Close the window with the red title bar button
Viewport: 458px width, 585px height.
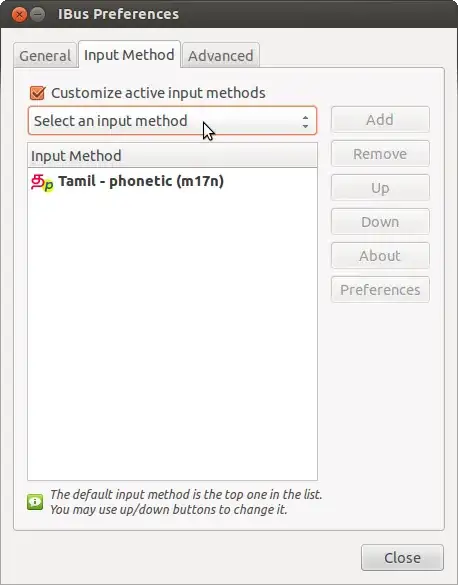point(19,15)
